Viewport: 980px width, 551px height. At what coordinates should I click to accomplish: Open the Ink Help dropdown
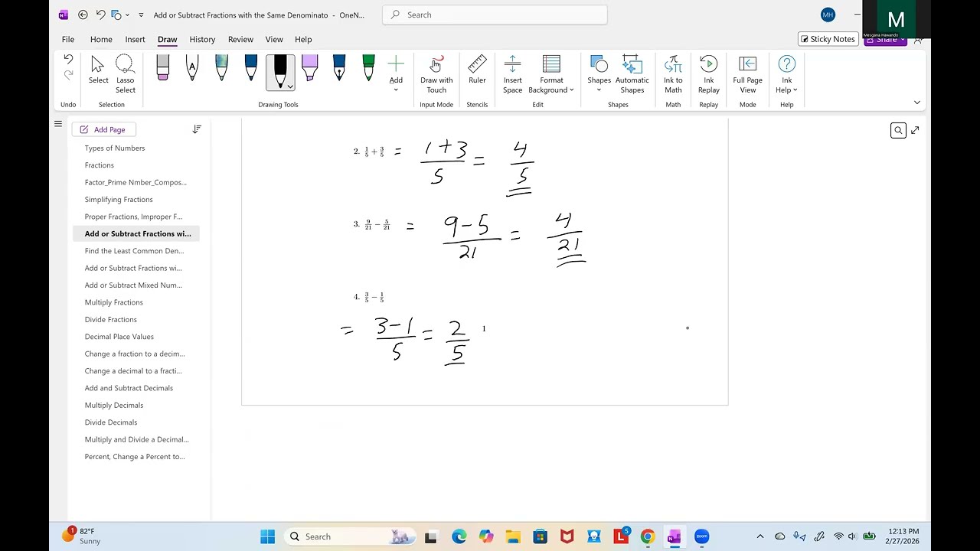coord(786,74)
